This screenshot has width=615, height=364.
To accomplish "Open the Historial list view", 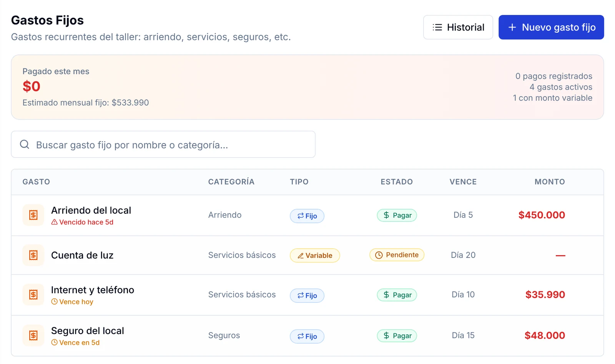I will point(458,27).
